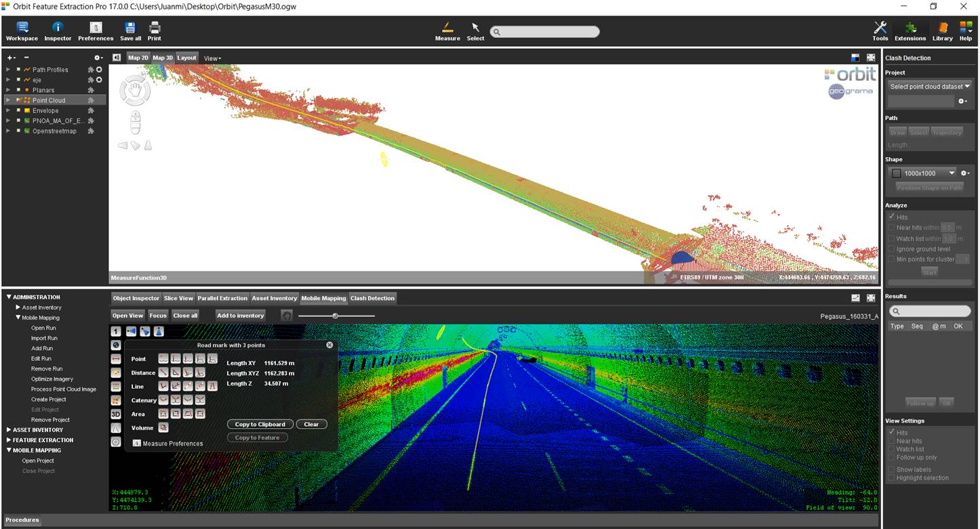Switch to Map 3D tab
This screenshot has width=980, height=529.
click(163, 58)
